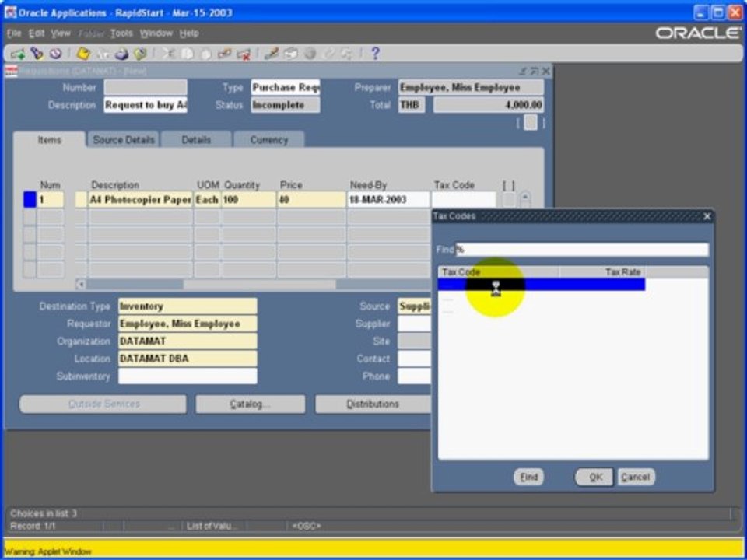Click the Tax Code column header
747x560 pixels.
498,272
